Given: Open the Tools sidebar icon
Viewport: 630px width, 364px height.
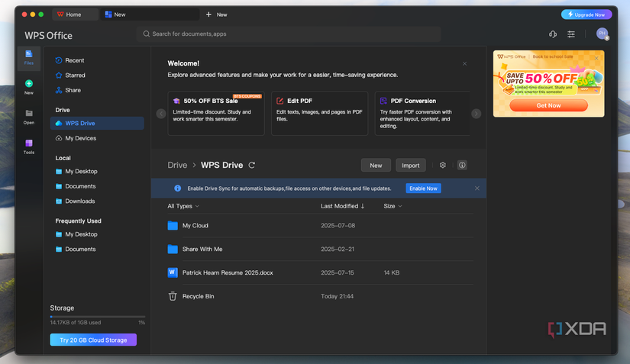Looking at the screenshot, I should coord(29,143).
